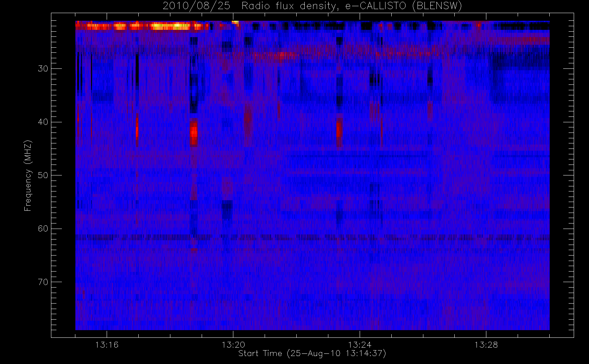Click the '13:28' time tick label
The height and width of the screenshot is (364, 589).
(486, 345)
